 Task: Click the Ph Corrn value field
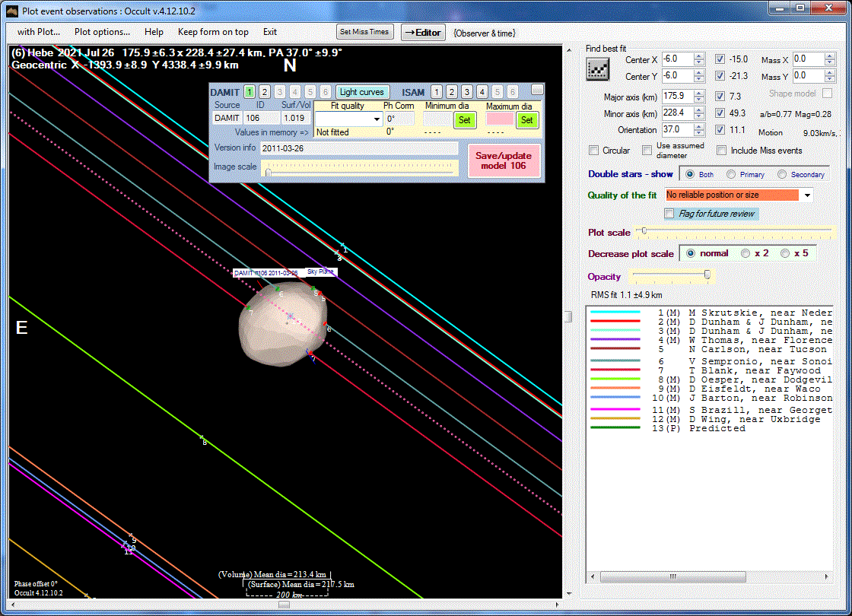coord(399,119)
